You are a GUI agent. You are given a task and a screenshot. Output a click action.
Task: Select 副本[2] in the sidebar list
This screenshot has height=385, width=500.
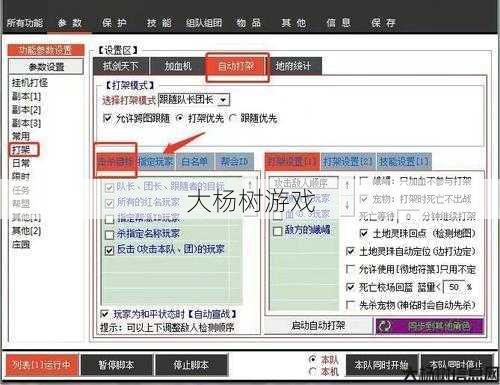point(26,109)
